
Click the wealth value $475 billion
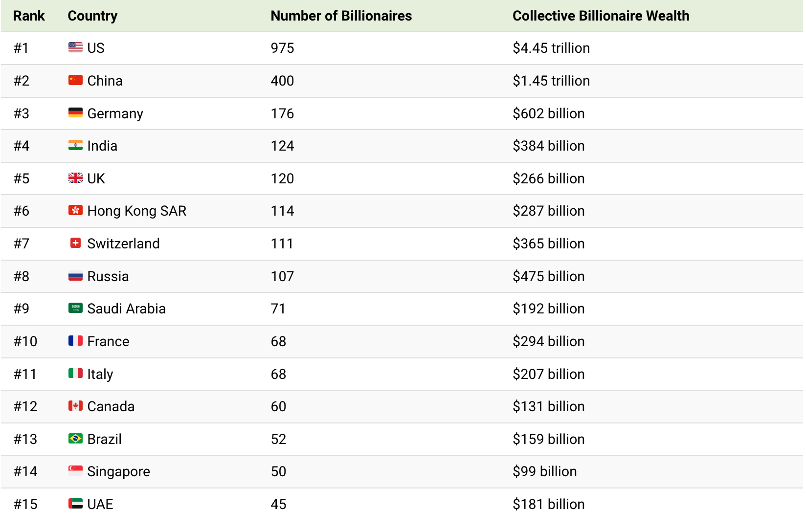click(549, 276)
